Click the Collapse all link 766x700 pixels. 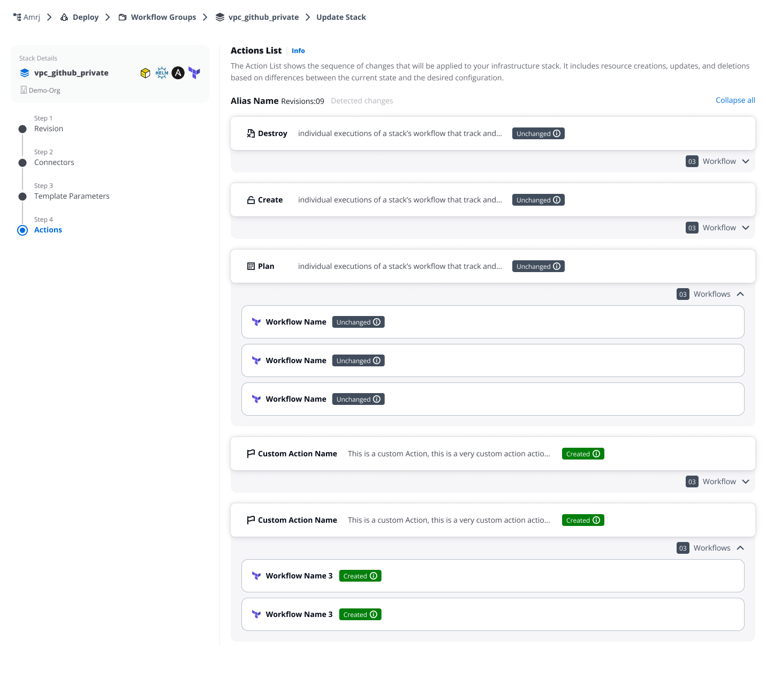pyautogui.click(x=735, y=100)
